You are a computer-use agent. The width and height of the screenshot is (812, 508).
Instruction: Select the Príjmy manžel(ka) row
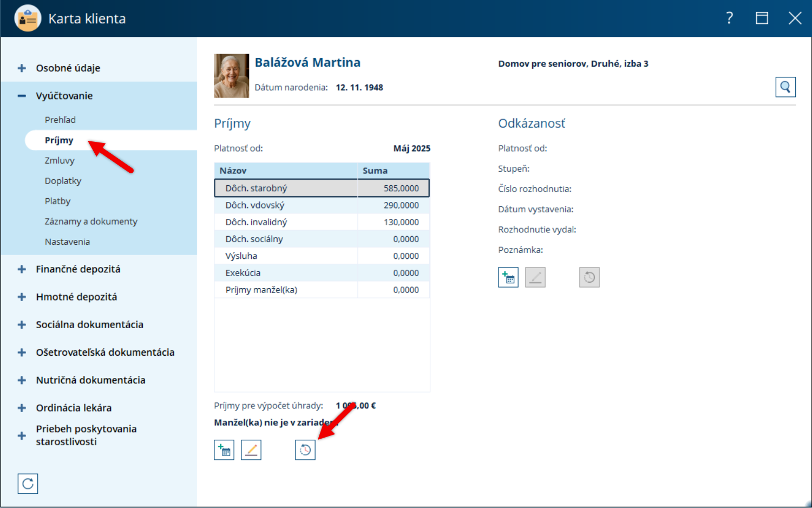[322, 290]
